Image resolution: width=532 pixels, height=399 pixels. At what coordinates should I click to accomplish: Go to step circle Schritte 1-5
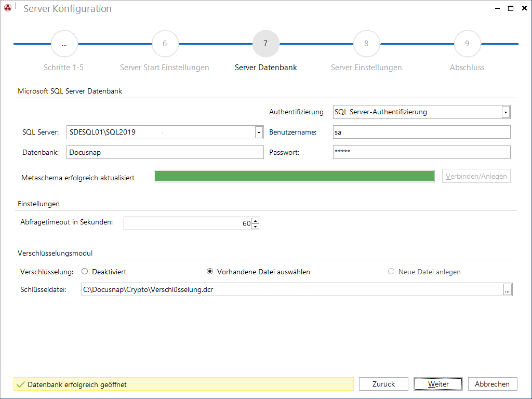click(x=64, y=44)
